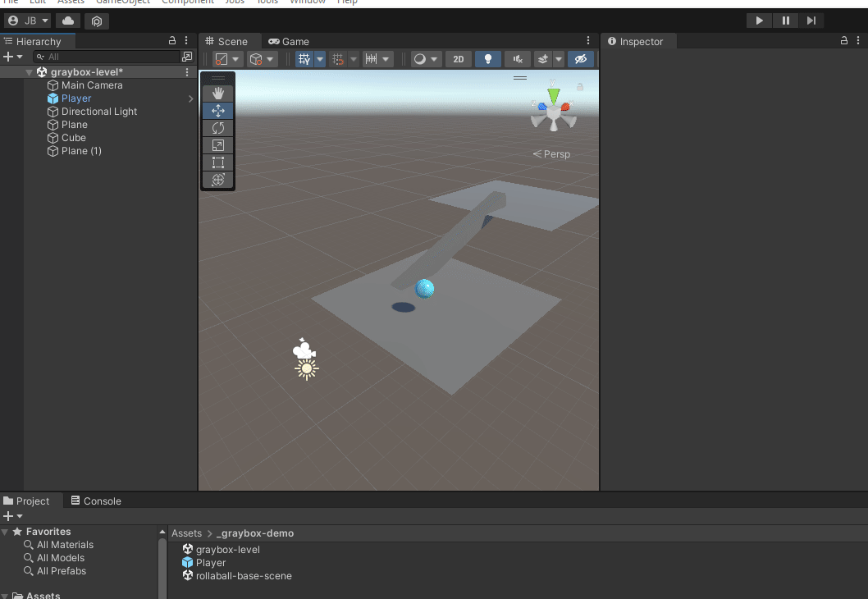Click the tool handle position cube icon

point(256,59)
